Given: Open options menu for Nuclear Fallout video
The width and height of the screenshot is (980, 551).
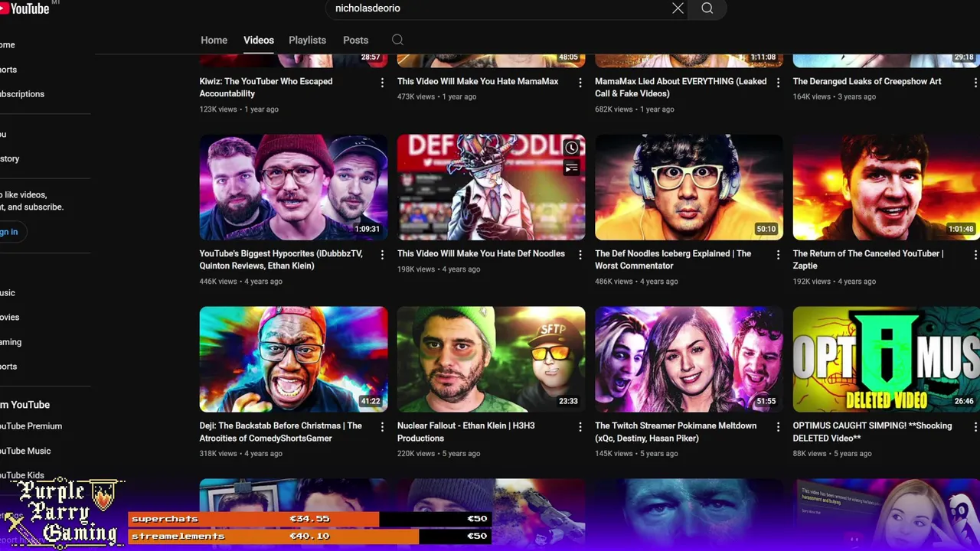Looking at the screenshot, I should point(580,427).
